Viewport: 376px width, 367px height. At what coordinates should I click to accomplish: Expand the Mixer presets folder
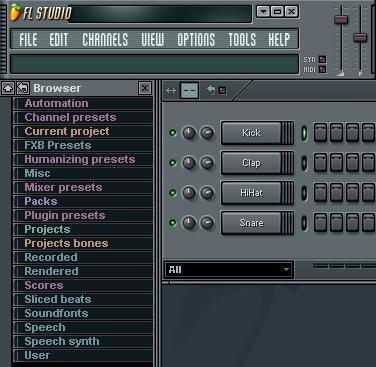tap(83, 187)
